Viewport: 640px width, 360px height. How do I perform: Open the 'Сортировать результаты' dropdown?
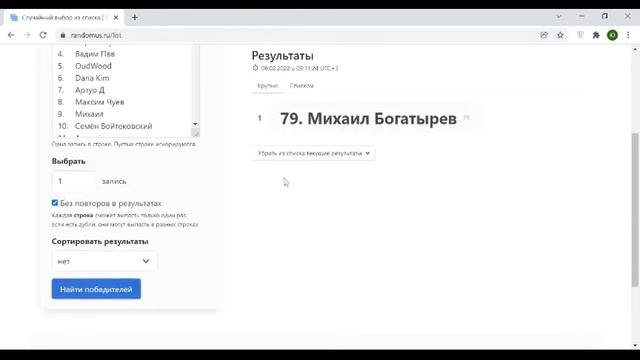pos(104,261)
